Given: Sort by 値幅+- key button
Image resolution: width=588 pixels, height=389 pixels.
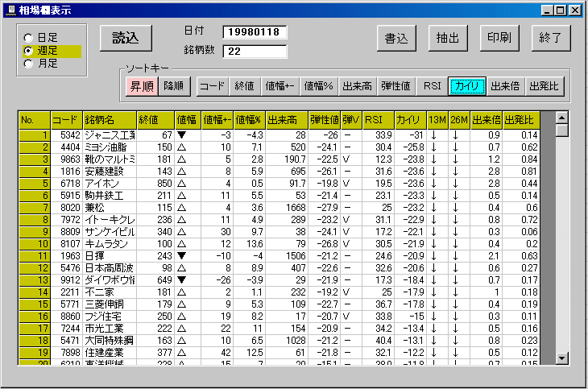Looking at the screenshot, I should [x=280, y=86].
